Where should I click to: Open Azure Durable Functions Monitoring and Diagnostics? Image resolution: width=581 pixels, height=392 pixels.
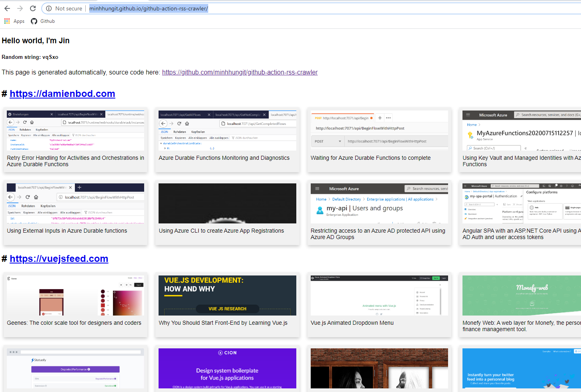[224, 158]
